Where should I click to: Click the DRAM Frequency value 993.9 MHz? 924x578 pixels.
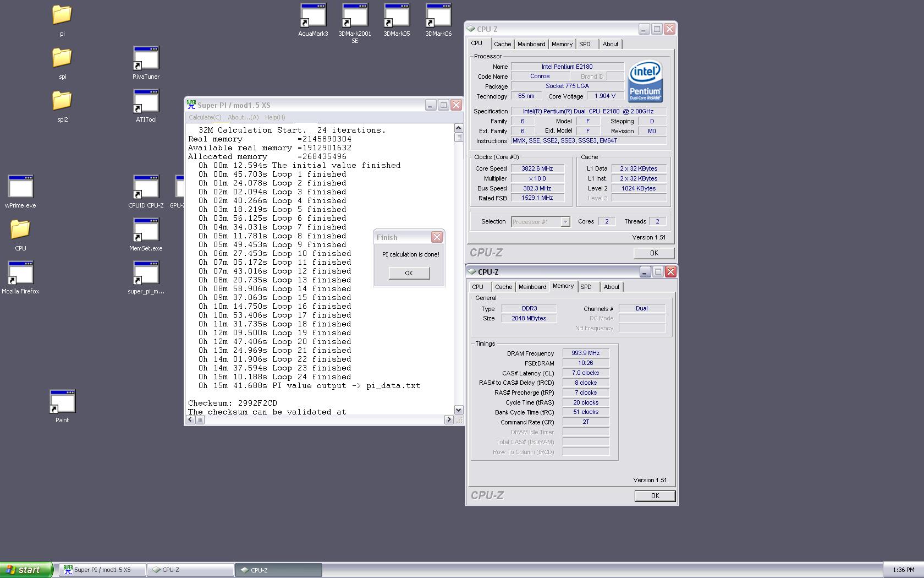586,353
